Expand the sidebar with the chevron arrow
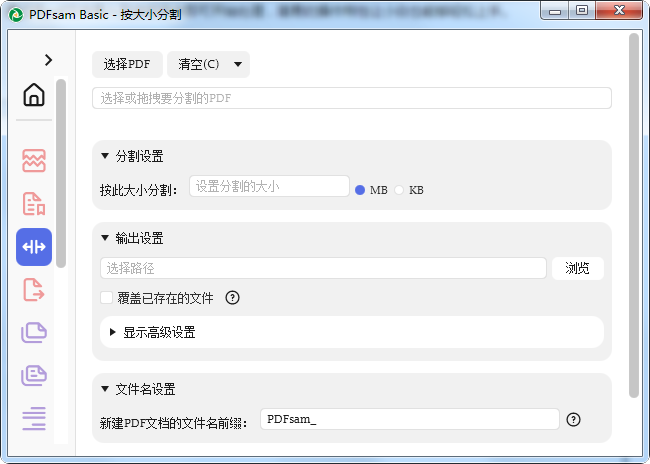The height and width of the screenshot is (464, 650). 48,60
